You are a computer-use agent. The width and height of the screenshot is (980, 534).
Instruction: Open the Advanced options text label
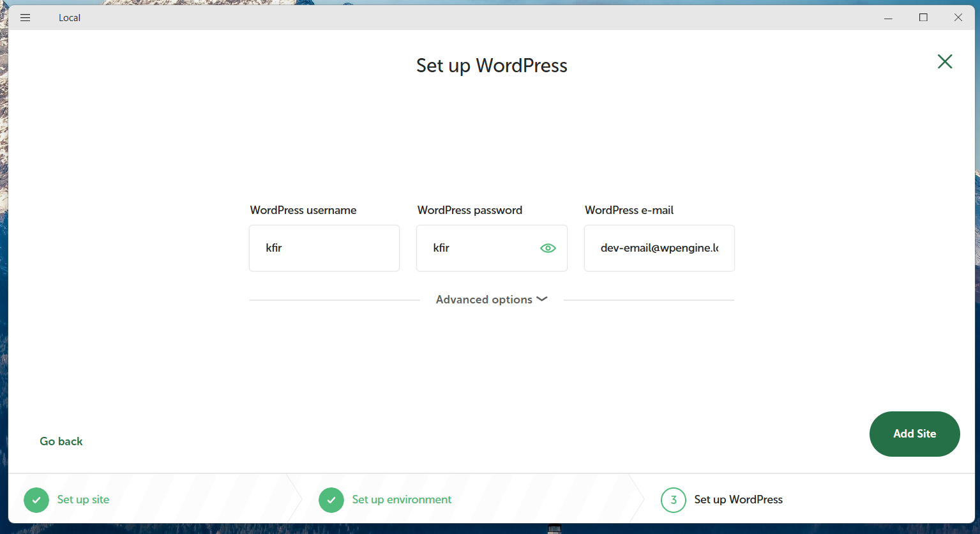[x=484, y=300]
